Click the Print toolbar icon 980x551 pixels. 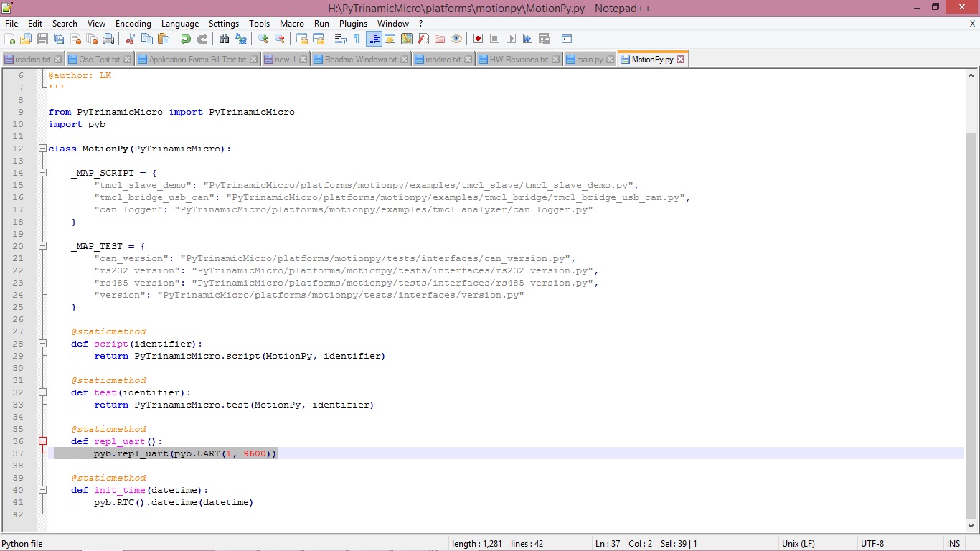pos(107,39)
